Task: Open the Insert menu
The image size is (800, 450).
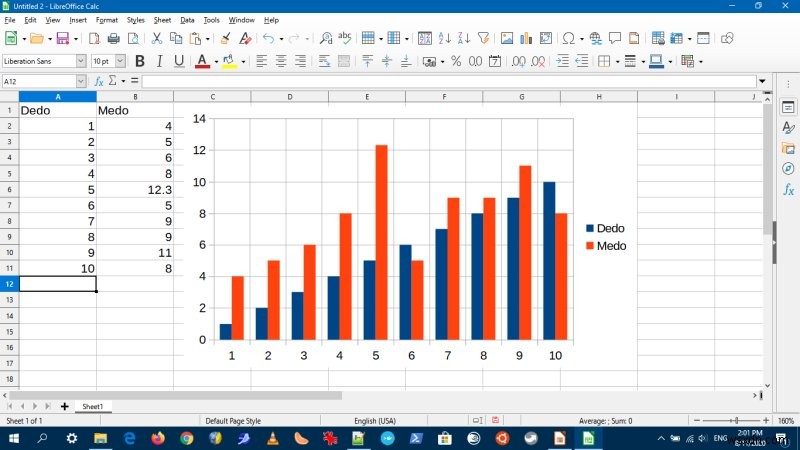Action: (x=78, y=20)
